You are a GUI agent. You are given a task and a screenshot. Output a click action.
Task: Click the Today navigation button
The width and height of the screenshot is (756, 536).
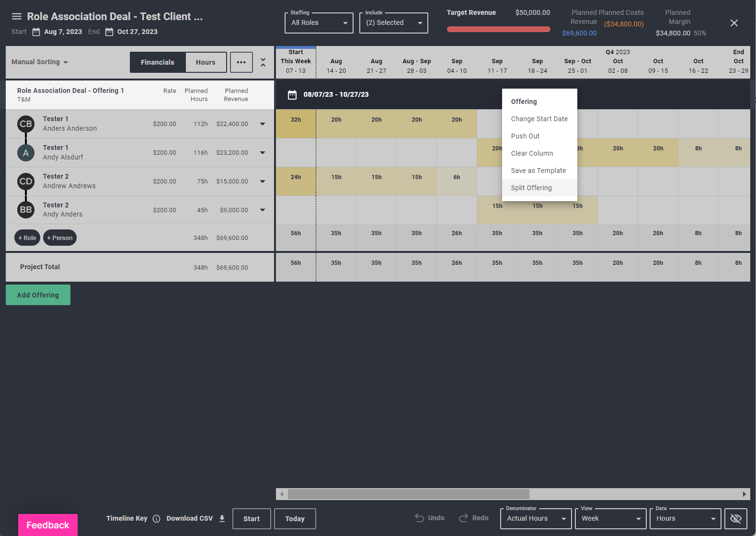click(295, 519)
